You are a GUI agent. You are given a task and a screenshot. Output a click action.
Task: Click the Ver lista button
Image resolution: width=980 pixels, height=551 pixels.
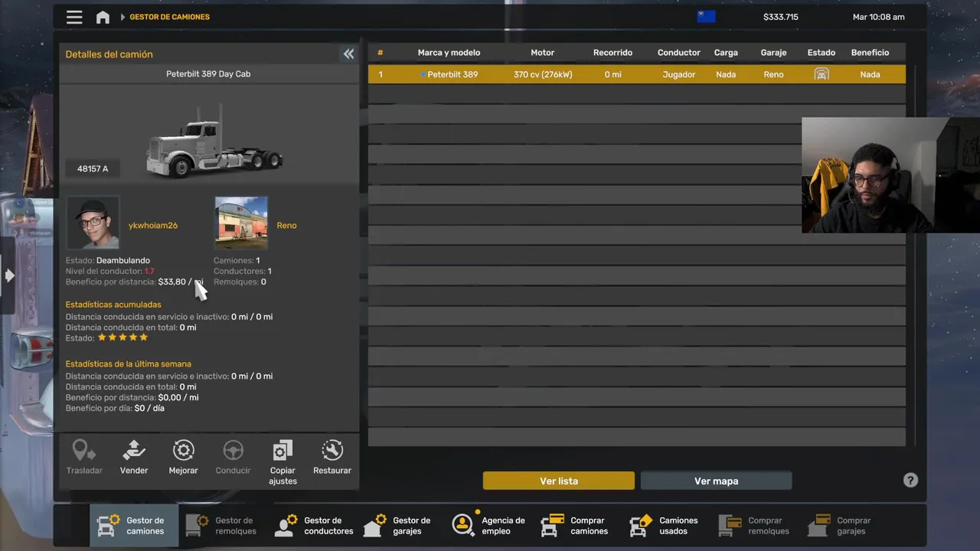(x=559, y=481)
